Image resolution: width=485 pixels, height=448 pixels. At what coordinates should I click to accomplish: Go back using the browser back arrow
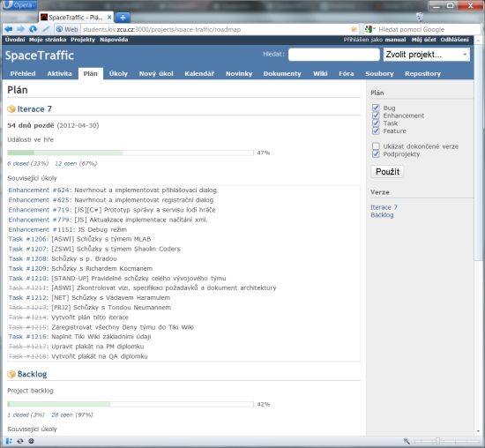(8, 29)
